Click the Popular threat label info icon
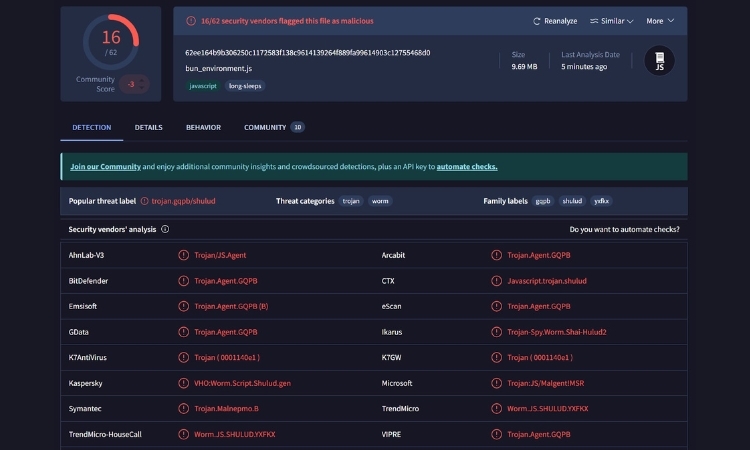The width and height of the screenshot is (750, 450). [x=144, y=201]
